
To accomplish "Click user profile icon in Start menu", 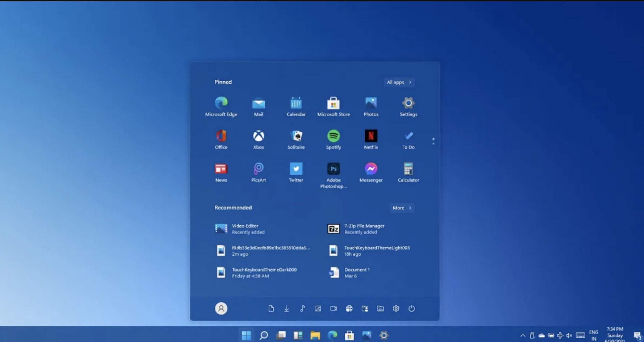I will [x=221, y=308].
